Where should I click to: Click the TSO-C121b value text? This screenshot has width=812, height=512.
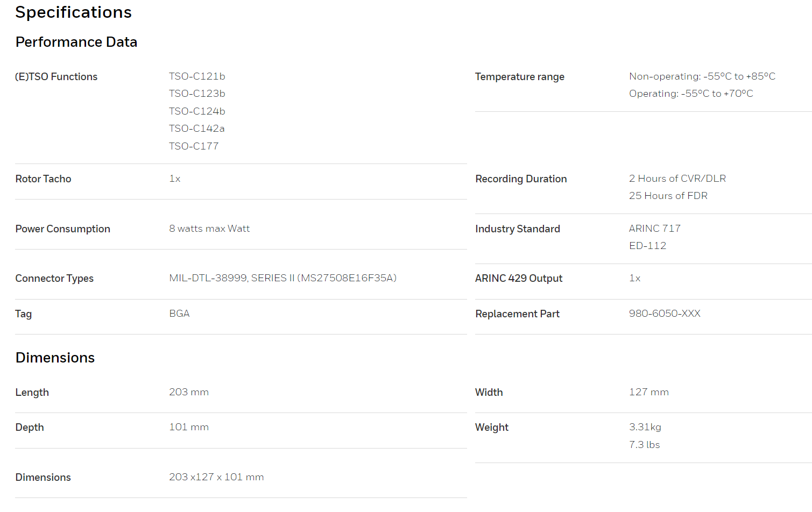(x=197, y=76)
